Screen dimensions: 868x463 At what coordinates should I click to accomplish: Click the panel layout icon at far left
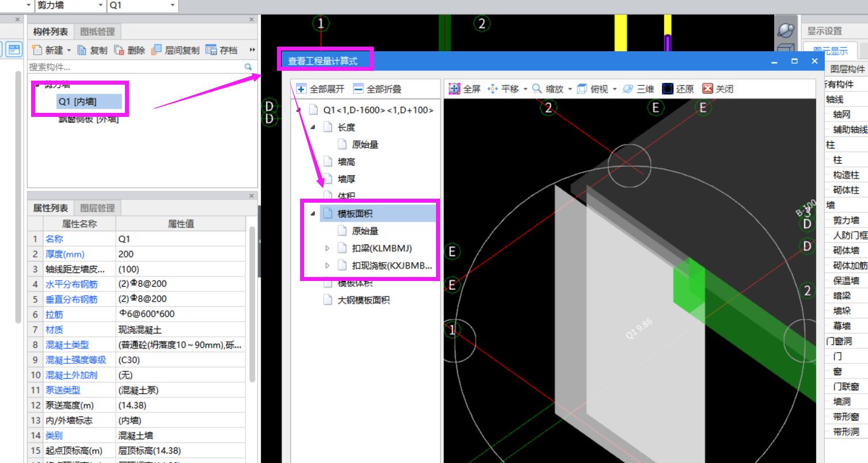13,50
